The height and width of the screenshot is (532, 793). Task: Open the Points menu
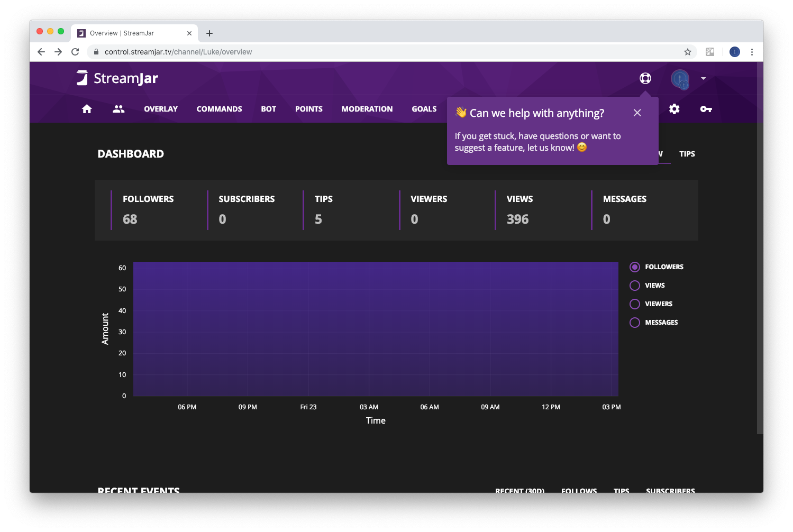[x=308, y=109]
